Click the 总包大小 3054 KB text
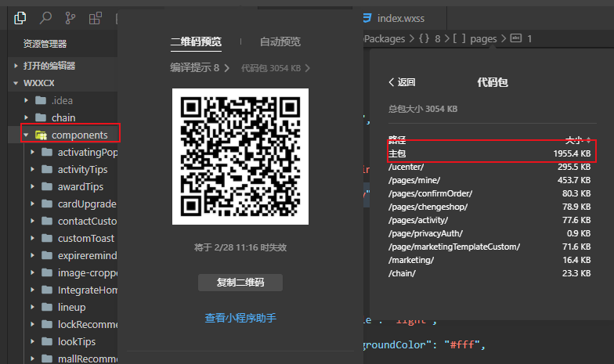The width and height of the screenshot is (614, 364). pyautogui.click(x=423, y=109)
